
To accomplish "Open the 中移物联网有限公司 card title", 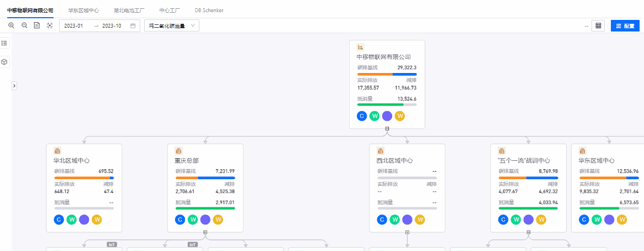I will click(x=384, y=57).
